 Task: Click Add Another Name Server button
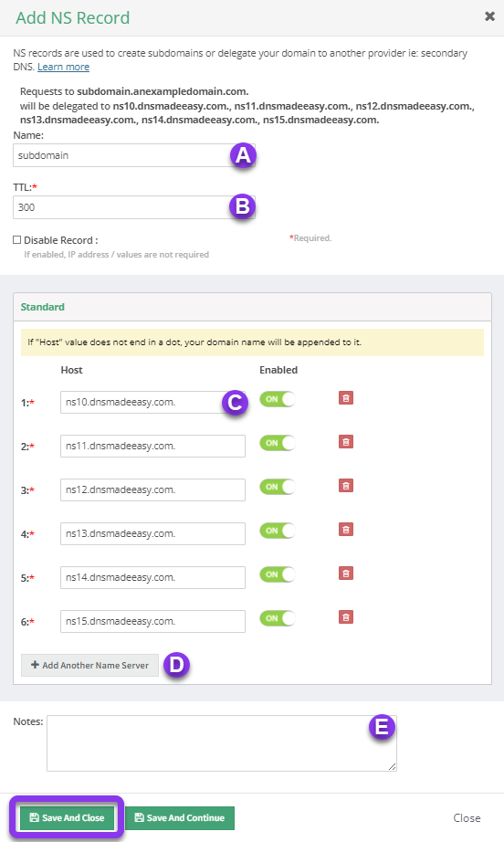[89, 665]
